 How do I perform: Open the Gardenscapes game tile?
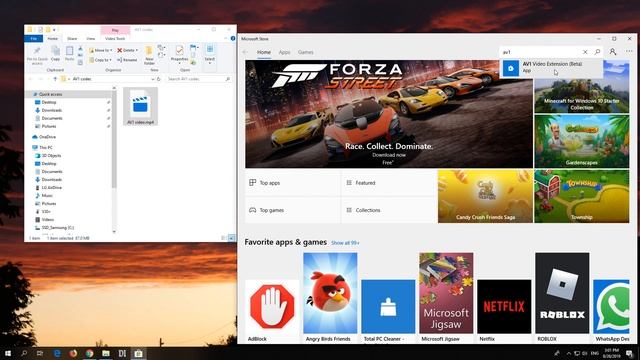tap(582, 141)
